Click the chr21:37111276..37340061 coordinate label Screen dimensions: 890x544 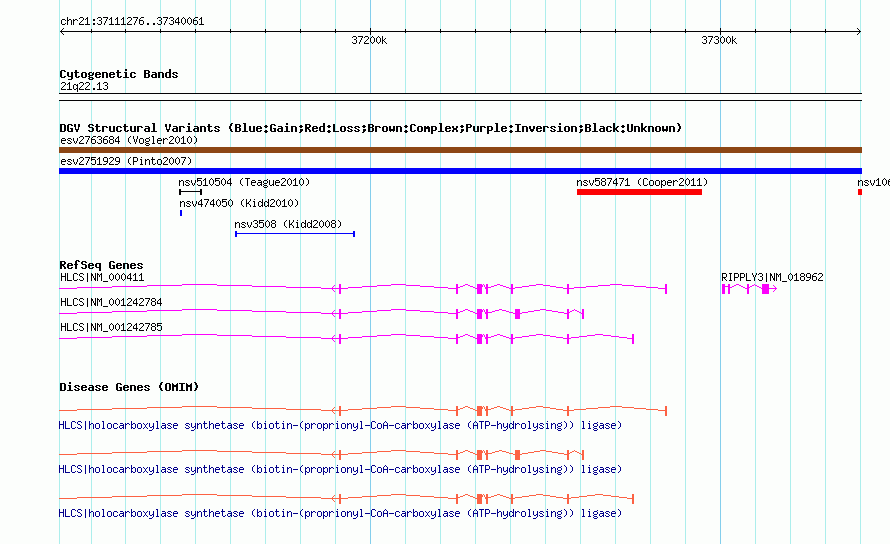[x=132, y=22]
